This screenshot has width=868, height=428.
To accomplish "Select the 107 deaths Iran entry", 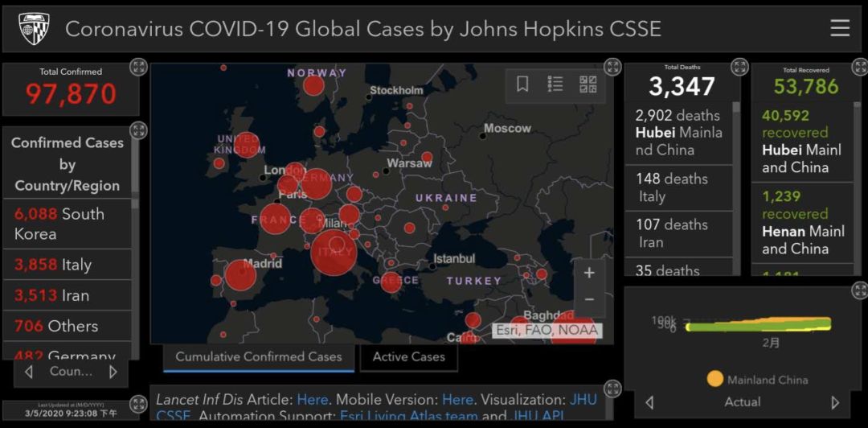I will coord(678,233).
